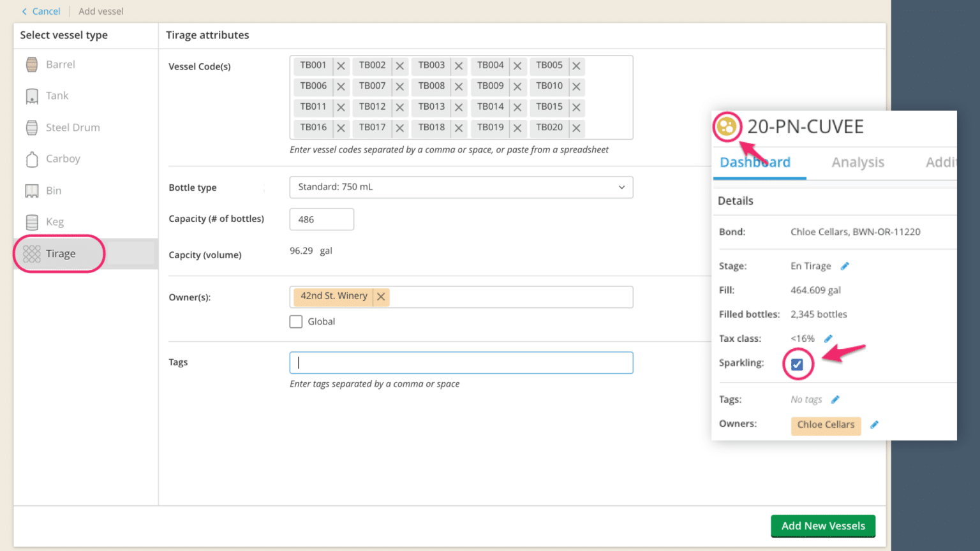Click the Add New Vessels button
Screen dimensions: 980x551
pyautogui.click(x=822, y=526)
